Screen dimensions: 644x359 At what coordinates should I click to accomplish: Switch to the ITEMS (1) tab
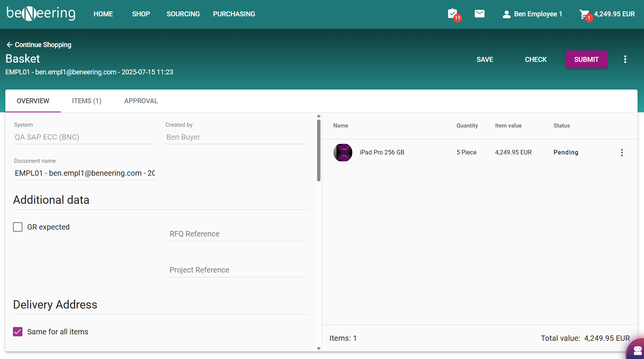coord(87,101)
